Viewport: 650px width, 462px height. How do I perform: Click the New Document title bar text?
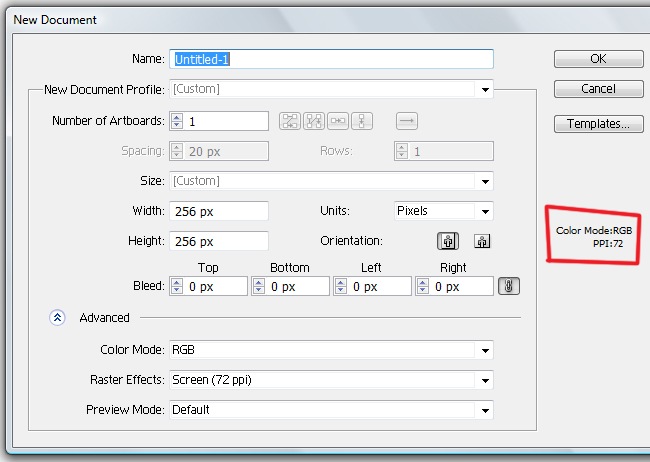click(x=55, y=19)
